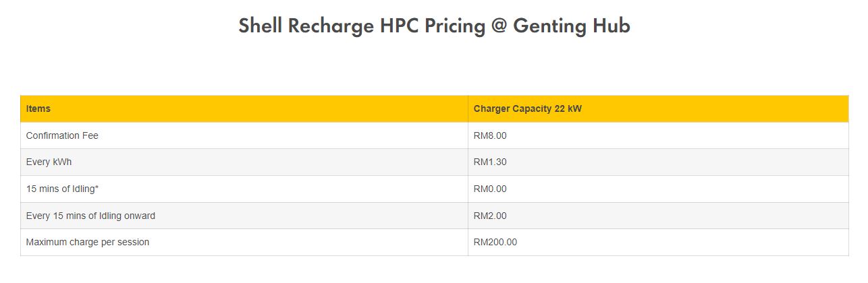868x283 pixels.
Task: Select "Every 15 mins of Idling onward" cell
Action: coord(90,216)
